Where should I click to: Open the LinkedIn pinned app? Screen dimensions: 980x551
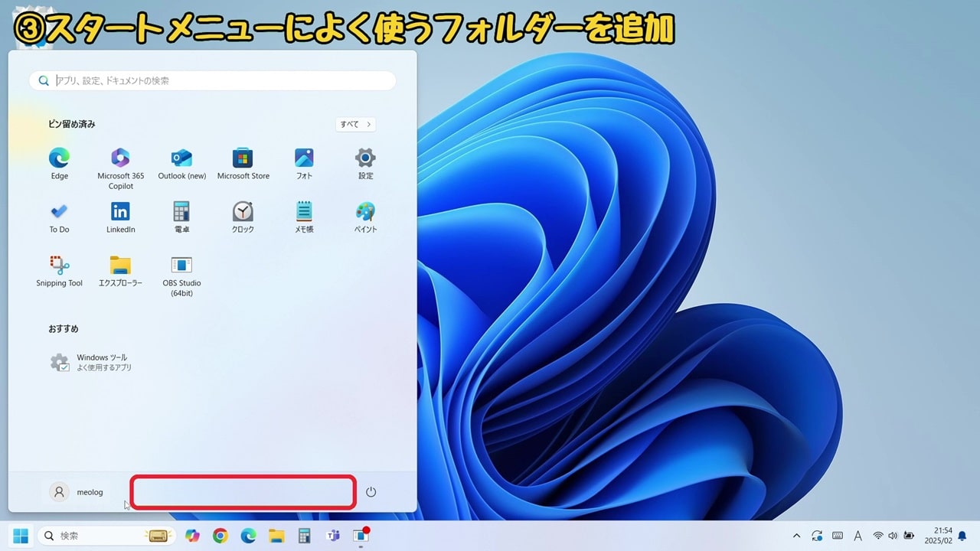coord(120,217)
